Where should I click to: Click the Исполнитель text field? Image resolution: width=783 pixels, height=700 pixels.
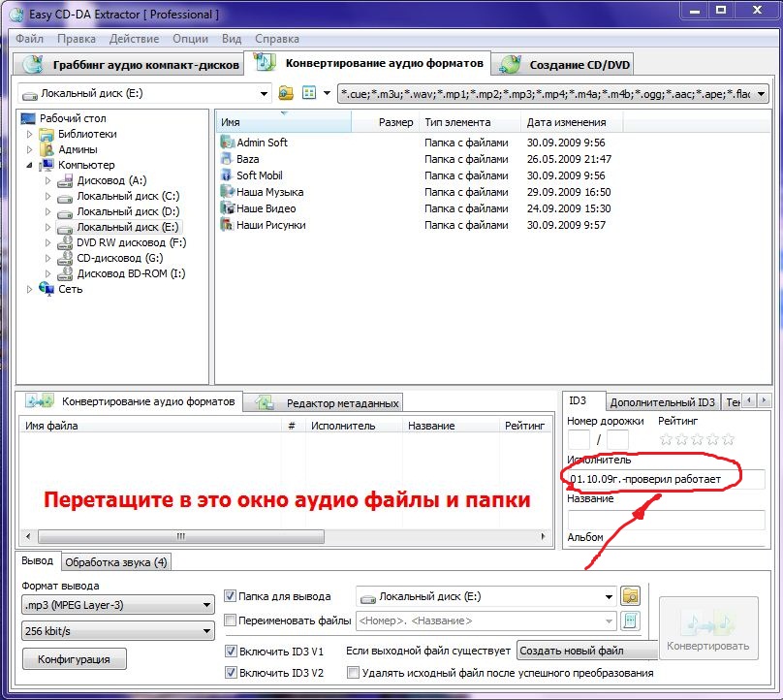pos(666,479)
